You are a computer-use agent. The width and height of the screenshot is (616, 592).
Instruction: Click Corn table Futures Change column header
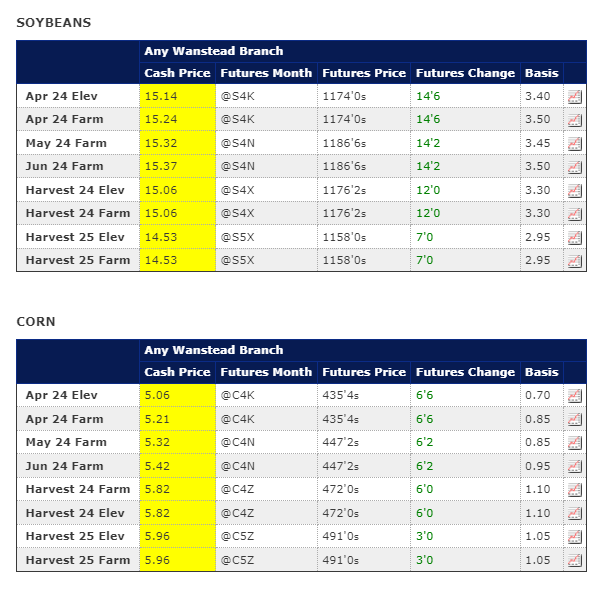(x=465, y=372)
